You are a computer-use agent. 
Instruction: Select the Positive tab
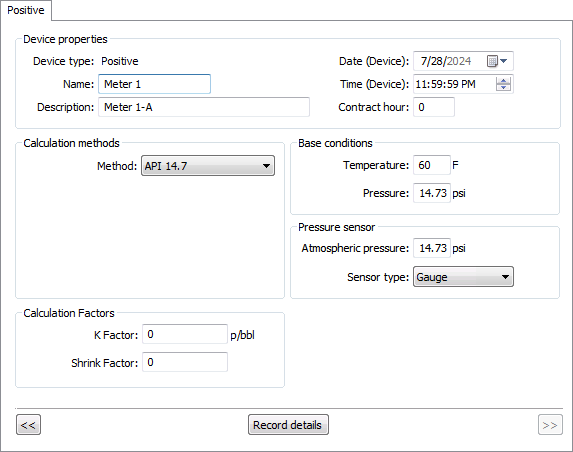click(26, 10)
